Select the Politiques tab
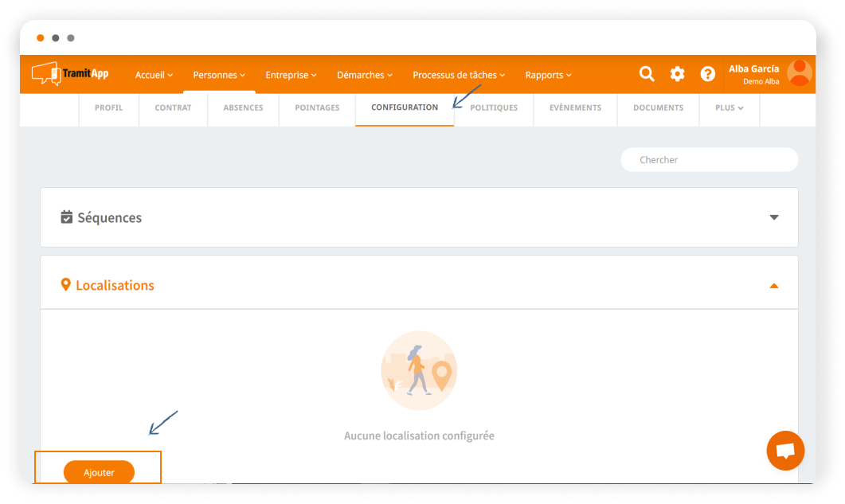 (x=494, y=107)
